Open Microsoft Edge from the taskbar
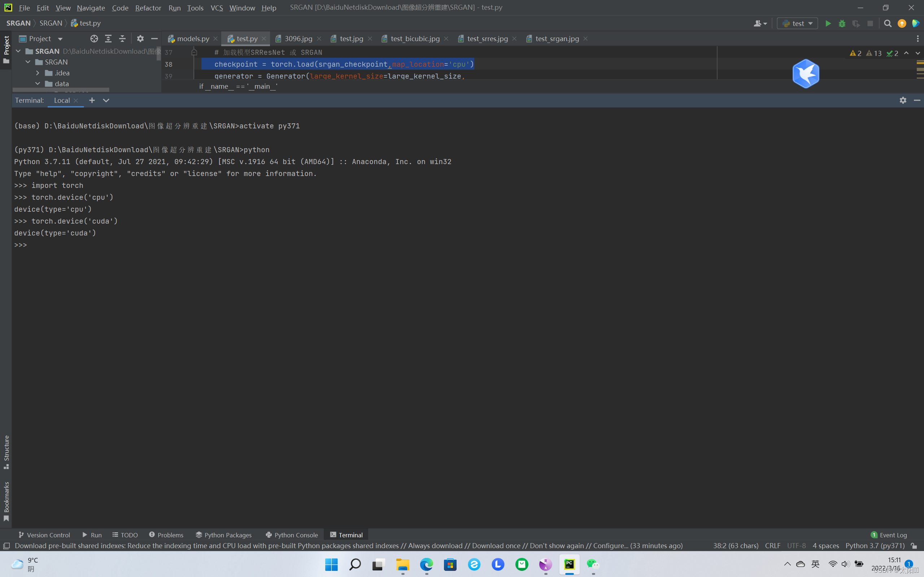Screen dimensions: 924x577 tap(426, 564)
